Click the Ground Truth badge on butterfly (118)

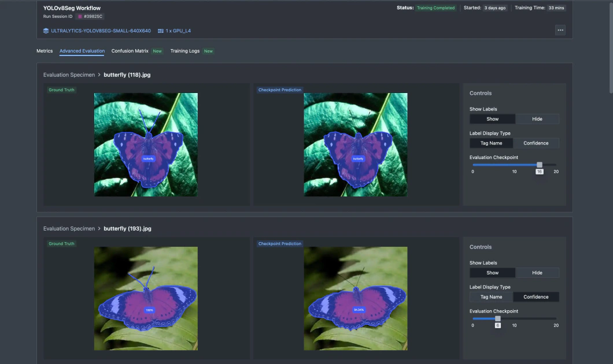pyautogui.click(x=61, y=90)
